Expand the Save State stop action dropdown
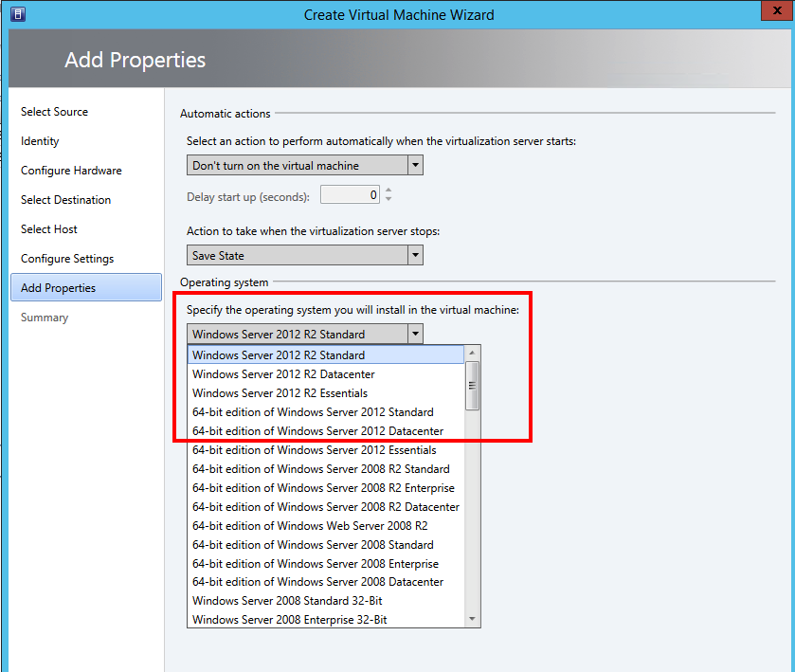Image resolution: width=795 pixels, height=672 pixels. click(x=305, y=255)
